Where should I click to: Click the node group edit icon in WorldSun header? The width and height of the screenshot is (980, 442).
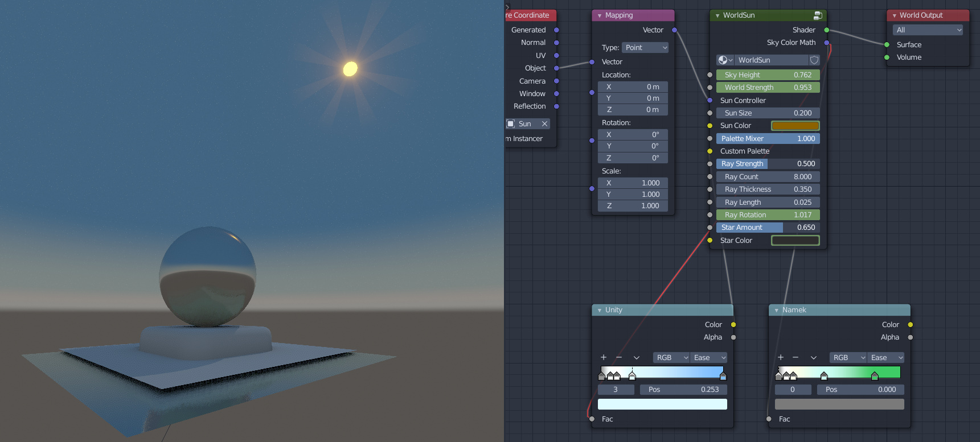(x=818, y=15)
